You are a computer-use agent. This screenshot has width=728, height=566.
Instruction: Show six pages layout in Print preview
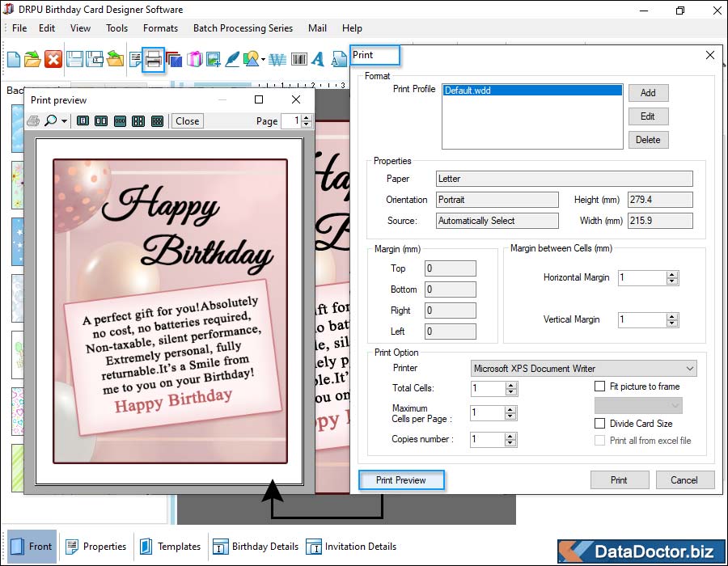pyautogui.click(x=158, y=121)
